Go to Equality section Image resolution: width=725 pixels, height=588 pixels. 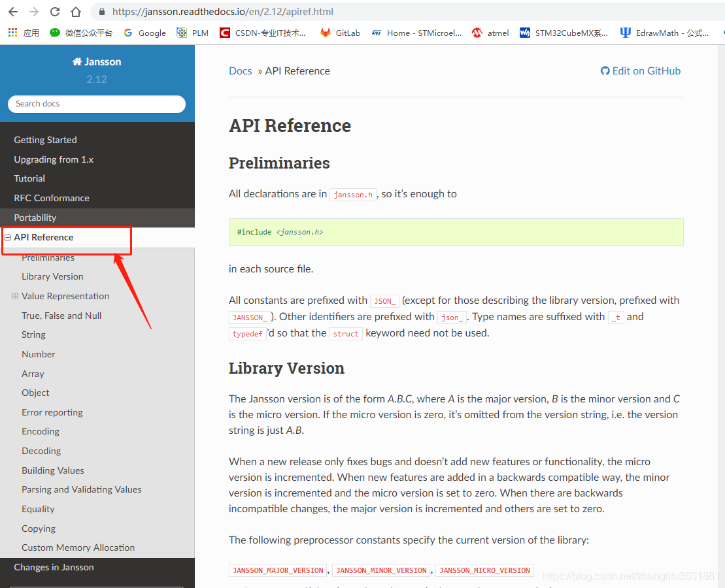coord(38,509)
